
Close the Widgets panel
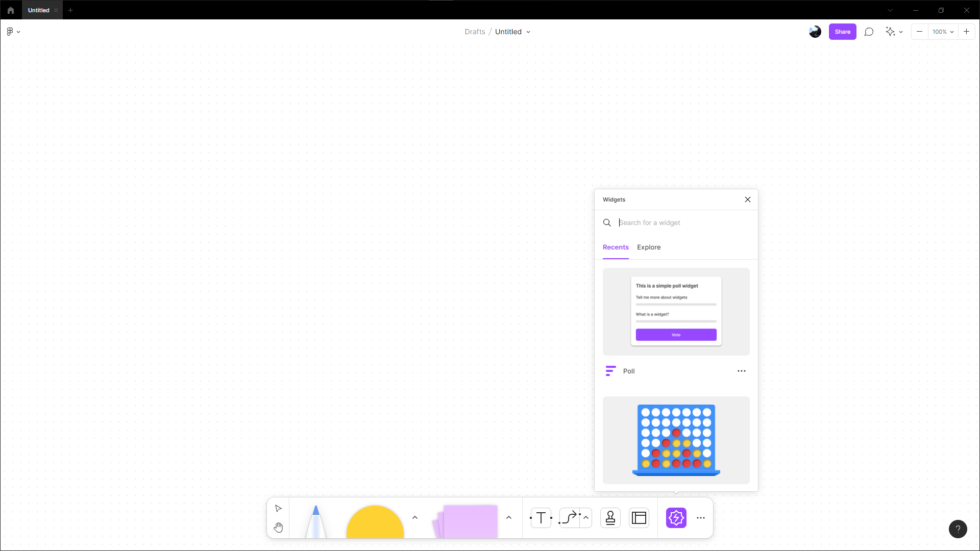(748, 199)
